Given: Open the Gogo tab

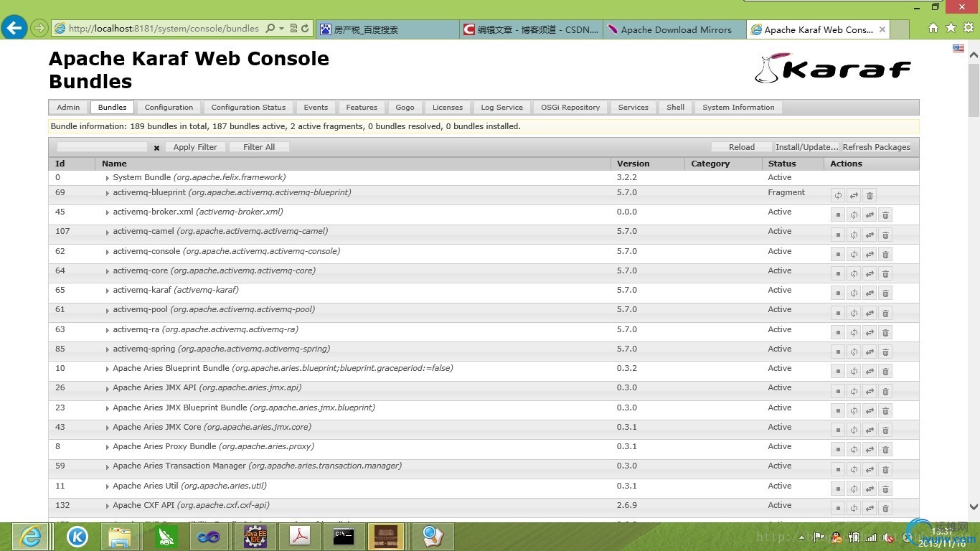Looking at the screenshot, I should click(x=405, y=108).
